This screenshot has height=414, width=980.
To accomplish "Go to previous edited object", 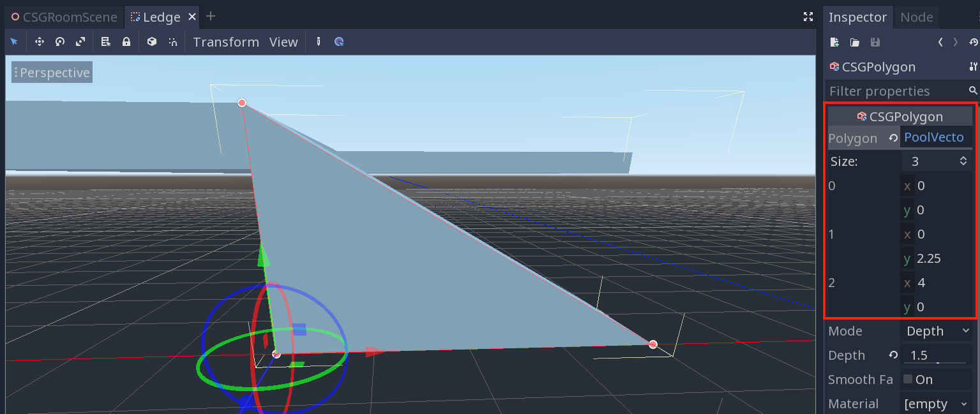I will coord(940,42).
